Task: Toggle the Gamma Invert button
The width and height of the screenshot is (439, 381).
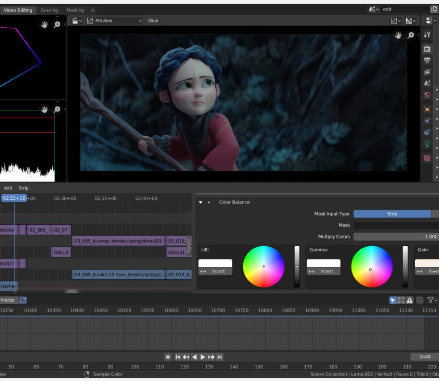Action: point(323,271)
